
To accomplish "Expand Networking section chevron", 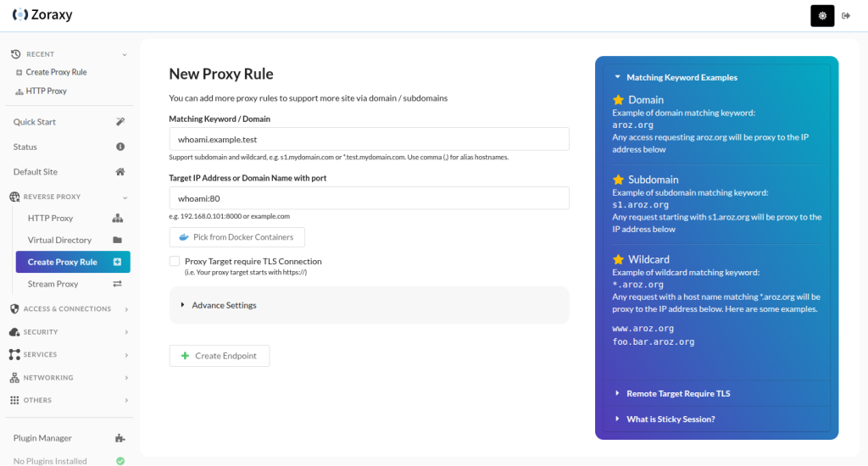I will [x=126, y=378].
